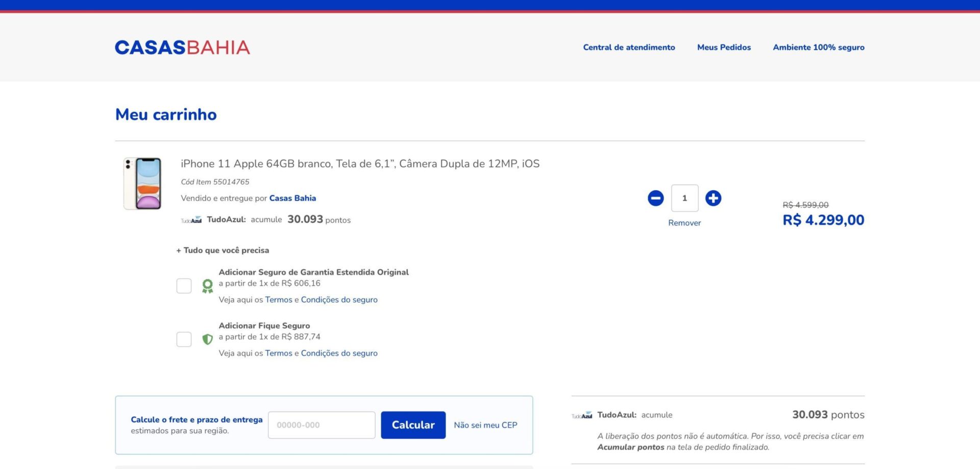Open the iPhone 11 product thumbnail

pos(142,183)
